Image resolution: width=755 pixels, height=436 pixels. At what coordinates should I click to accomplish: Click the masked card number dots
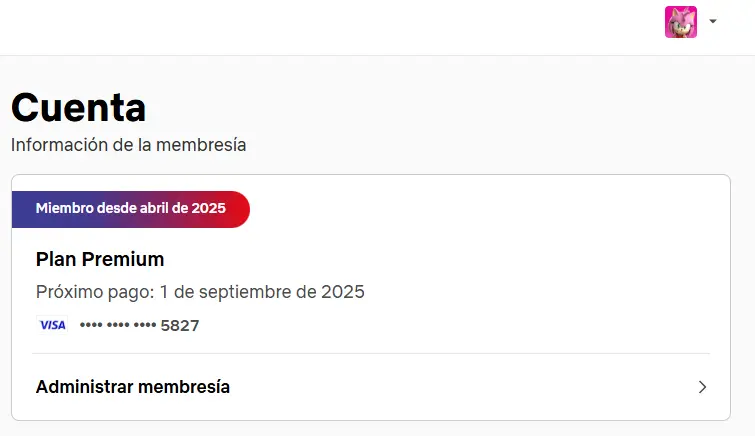(118, 325)
